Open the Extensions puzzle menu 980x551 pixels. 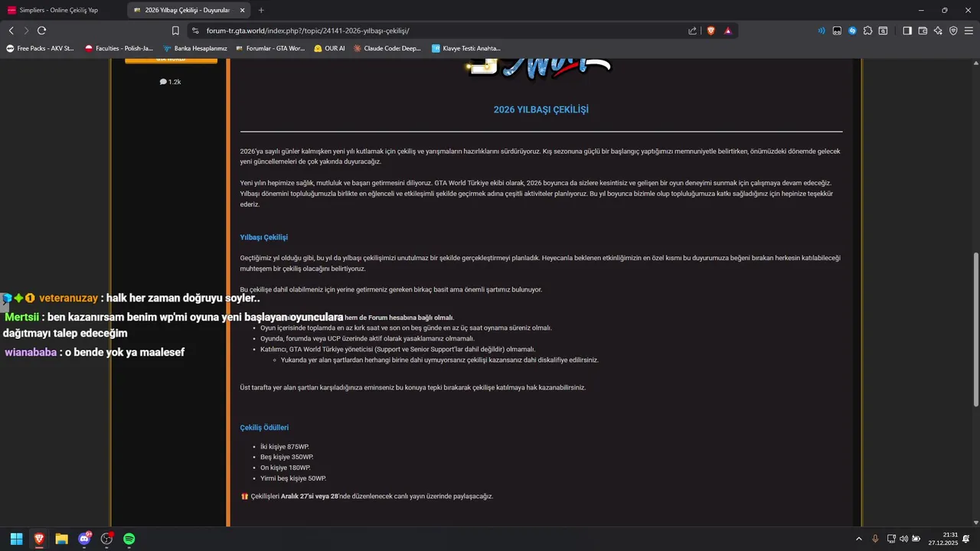point(867,31)
